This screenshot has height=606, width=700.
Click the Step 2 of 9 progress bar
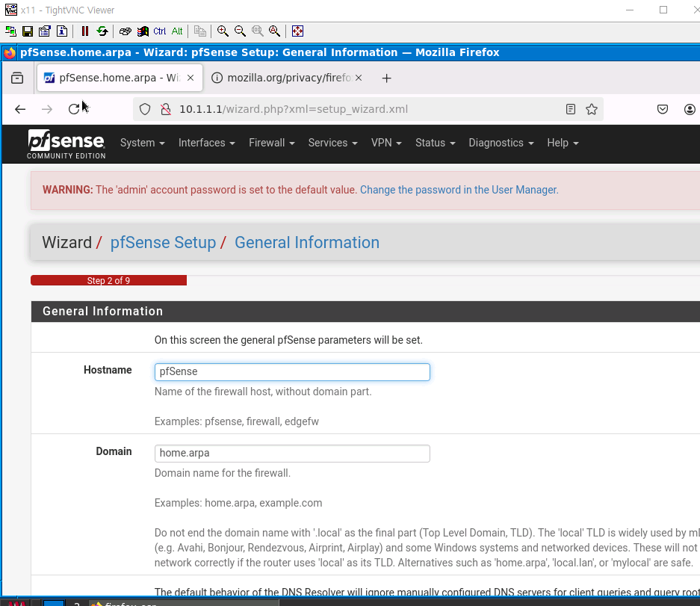click(x=108, y=280)
